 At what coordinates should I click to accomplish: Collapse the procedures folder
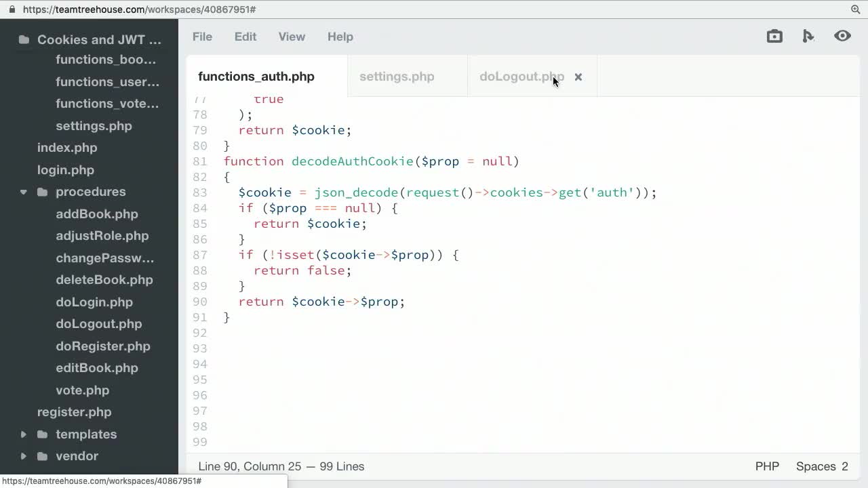point(24,192)
